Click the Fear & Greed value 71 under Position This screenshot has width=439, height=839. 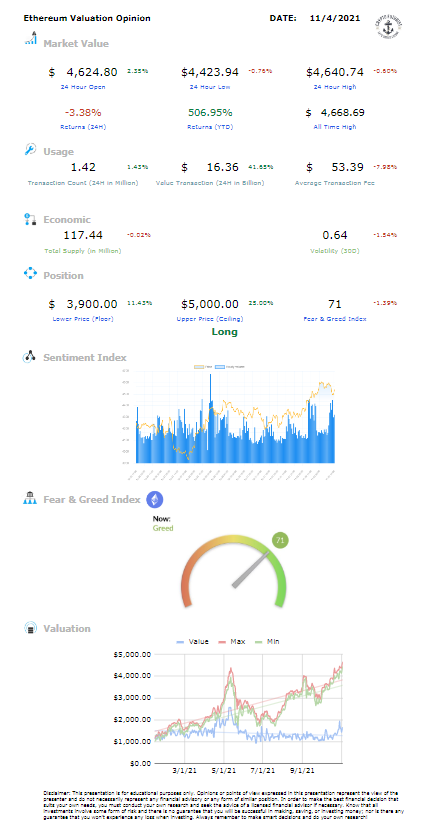(335, 304)
